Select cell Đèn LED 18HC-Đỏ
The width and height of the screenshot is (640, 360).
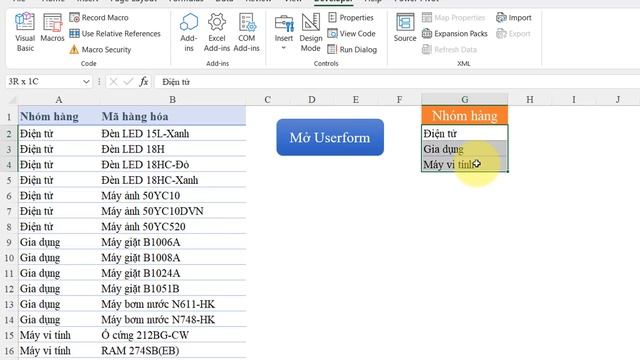pyautogui.click(x=172, y=164)
